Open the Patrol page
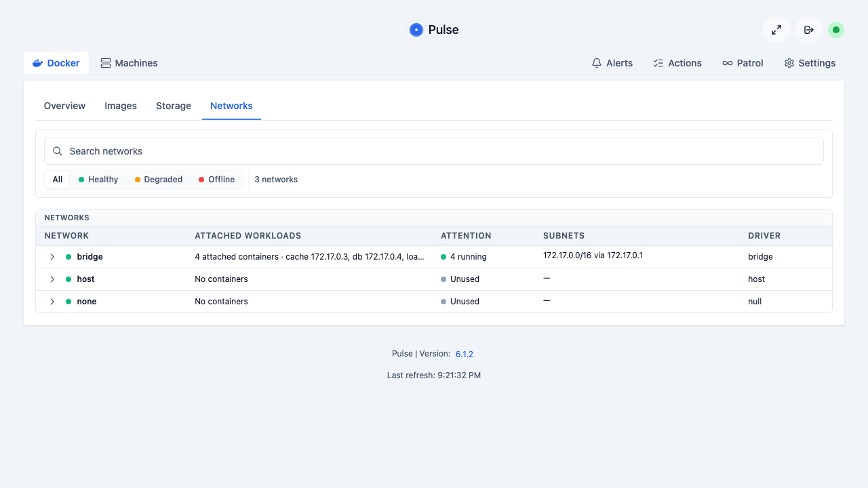 [x=743, y=63]
